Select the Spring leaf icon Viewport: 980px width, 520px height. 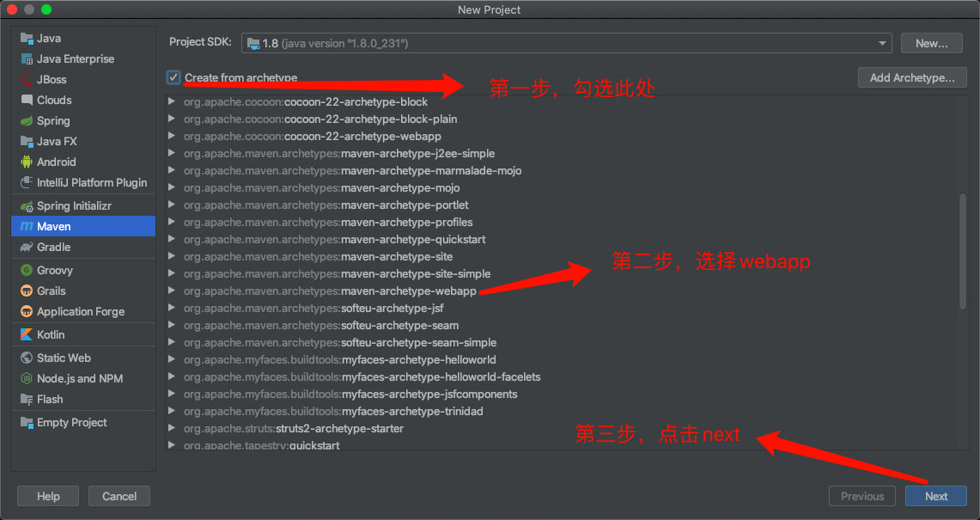(27, 121)
